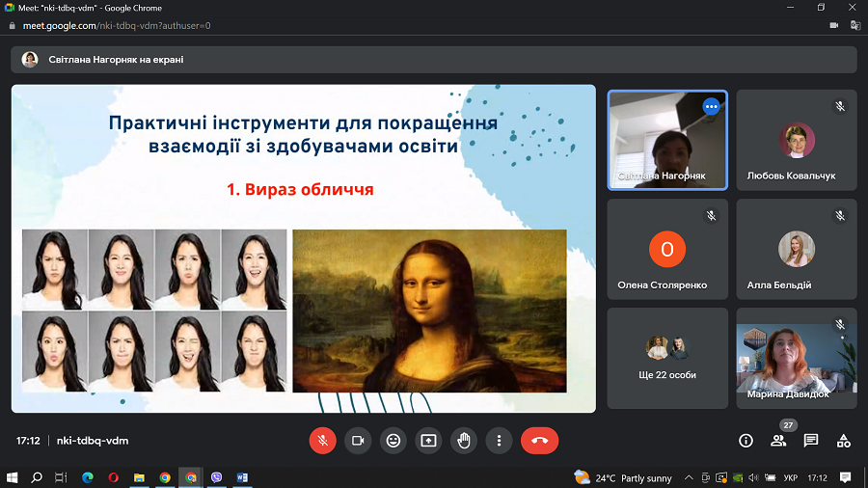Open the Ще 22 особи tile
Image resolution: width=868 pixels, height=488 pixels.
(x=667, y=359)
